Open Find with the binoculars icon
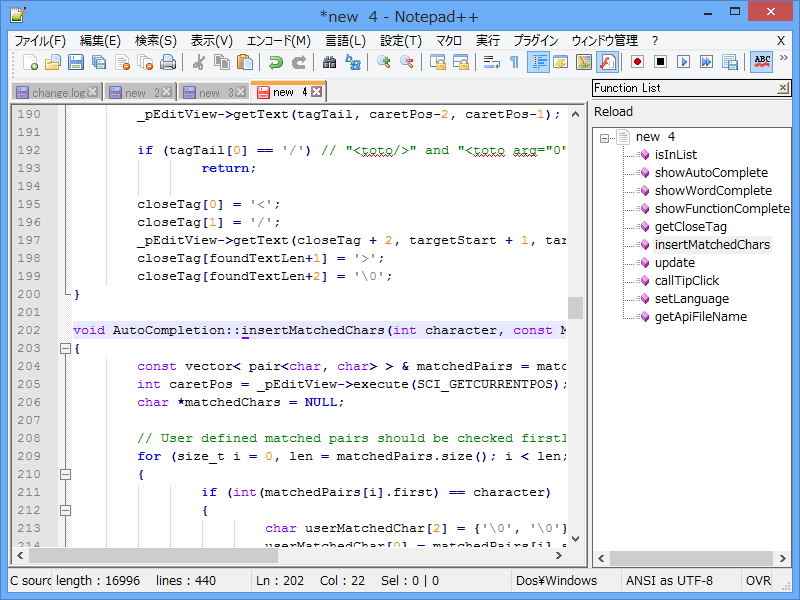Image resolution: width=800 pixels, height=600 pixels. [329, 62]
